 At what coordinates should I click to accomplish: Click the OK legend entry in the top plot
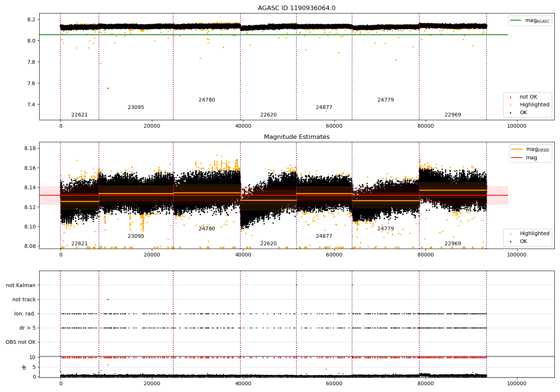coord(517,113)
